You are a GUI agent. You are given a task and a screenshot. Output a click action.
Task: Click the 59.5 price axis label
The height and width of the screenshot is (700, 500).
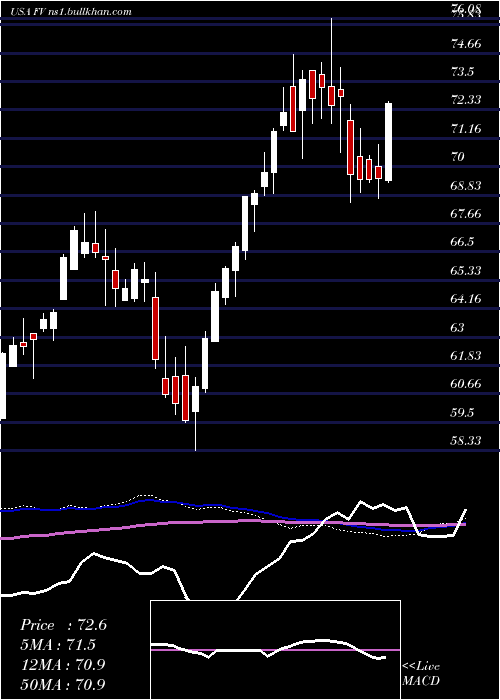coord(463,413)
